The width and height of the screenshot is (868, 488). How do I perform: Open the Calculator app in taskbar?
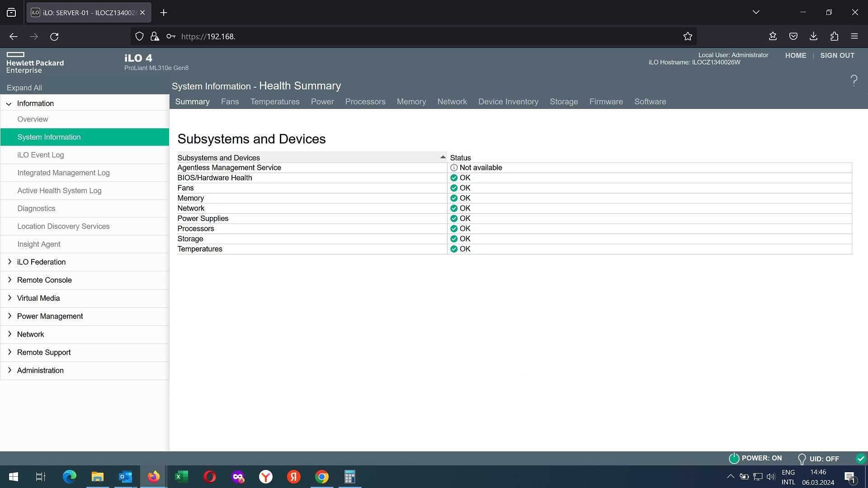[x=349, y=477]
